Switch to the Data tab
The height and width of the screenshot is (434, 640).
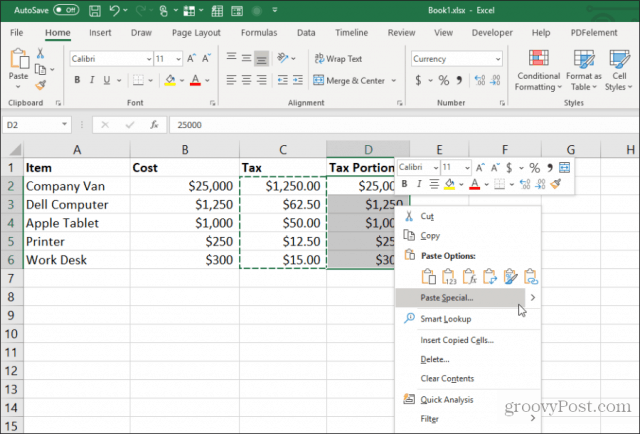coord(306,33)
